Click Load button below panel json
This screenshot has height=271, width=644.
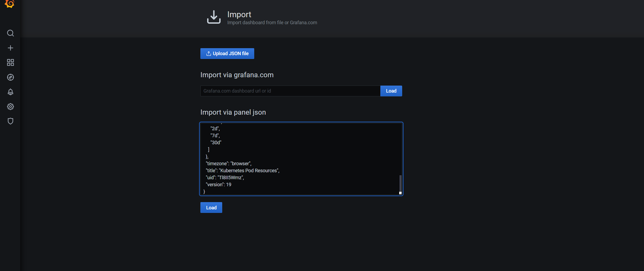point(211,207)
